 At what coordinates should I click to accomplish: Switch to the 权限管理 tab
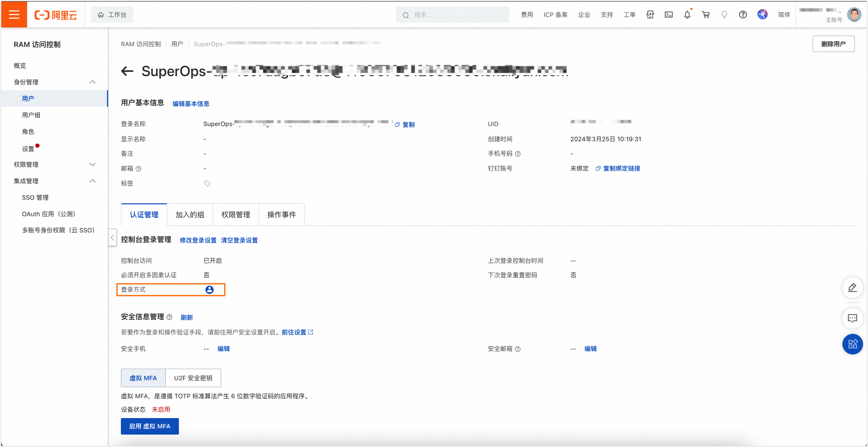click(x=235, y=214)
